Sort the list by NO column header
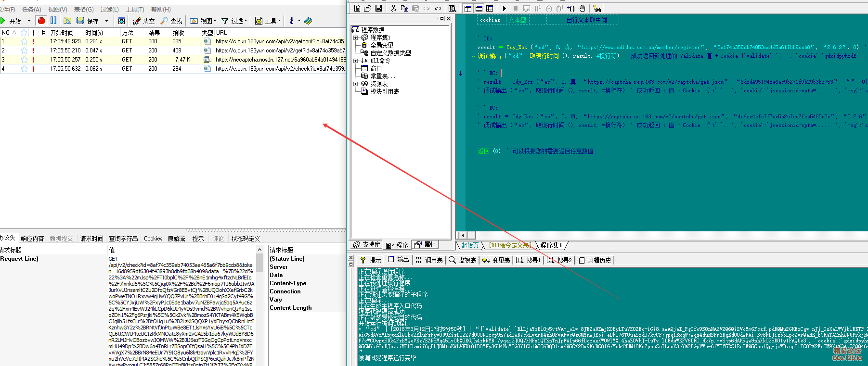This screenshot has width=868, height=366. (x=9, y=33)
